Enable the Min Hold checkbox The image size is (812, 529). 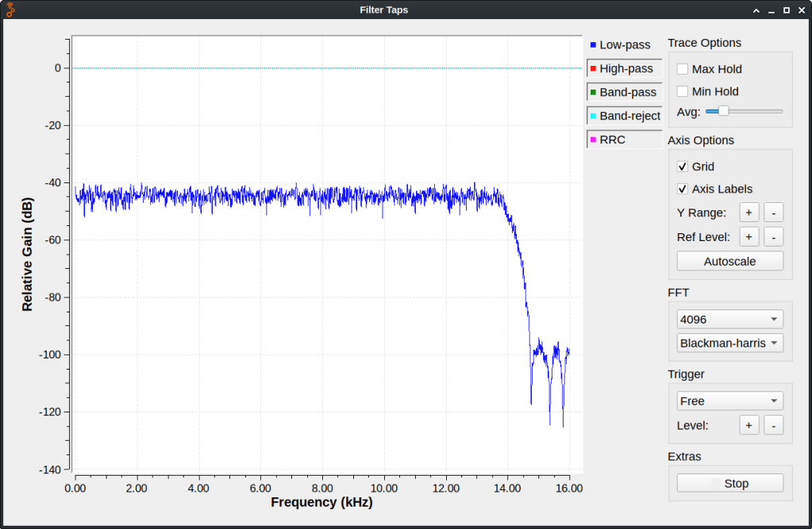tap(683, 92)
